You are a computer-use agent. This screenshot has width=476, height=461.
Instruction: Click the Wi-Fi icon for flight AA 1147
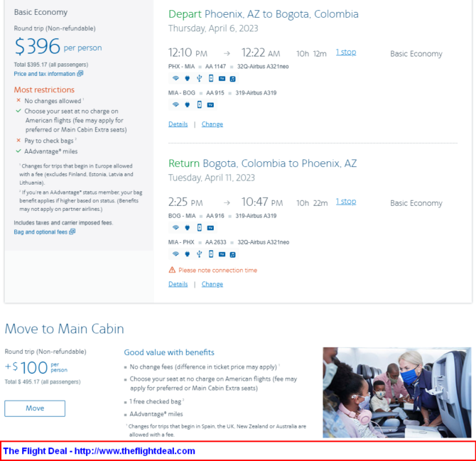pos(175,78)
